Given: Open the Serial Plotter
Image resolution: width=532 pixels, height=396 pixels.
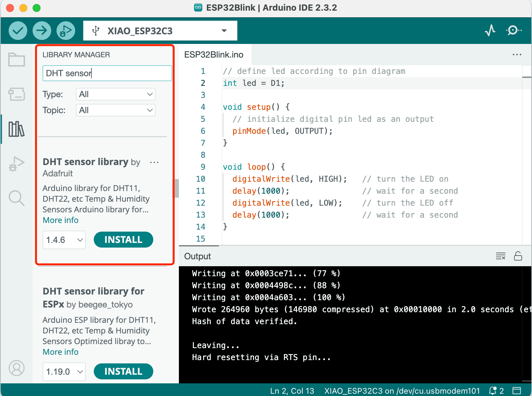Looking at the screenshot, I should [490, 31].
